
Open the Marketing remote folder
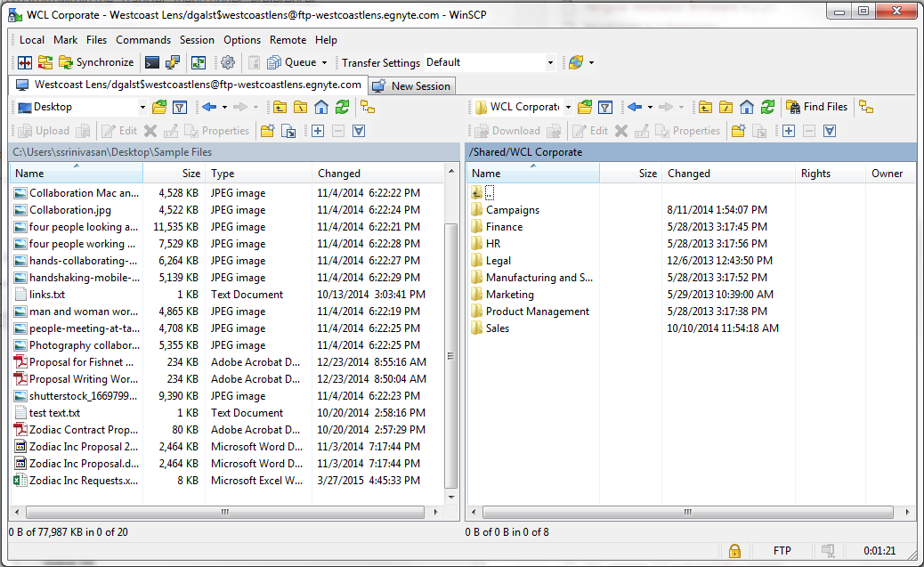[x=509, y=295]
